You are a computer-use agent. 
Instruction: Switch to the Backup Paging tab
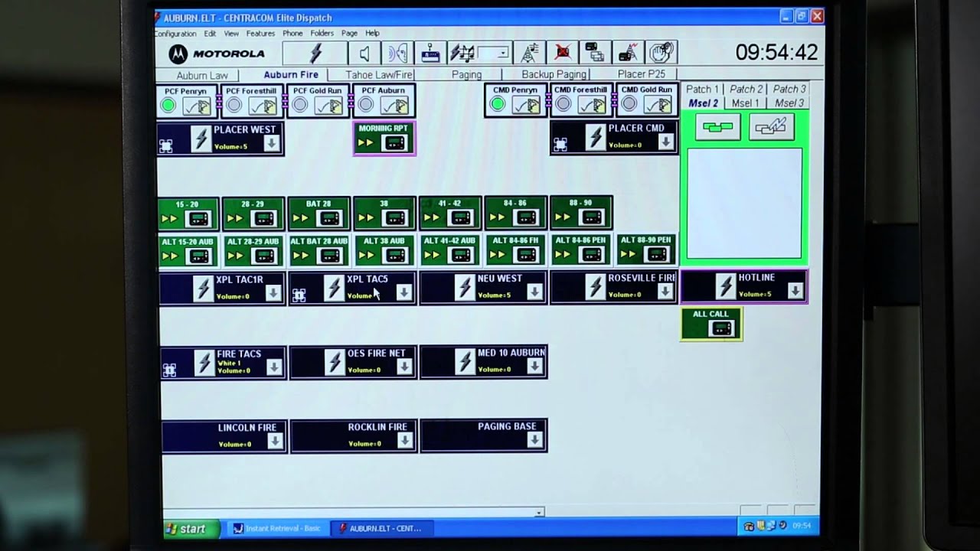coord(554,74)
